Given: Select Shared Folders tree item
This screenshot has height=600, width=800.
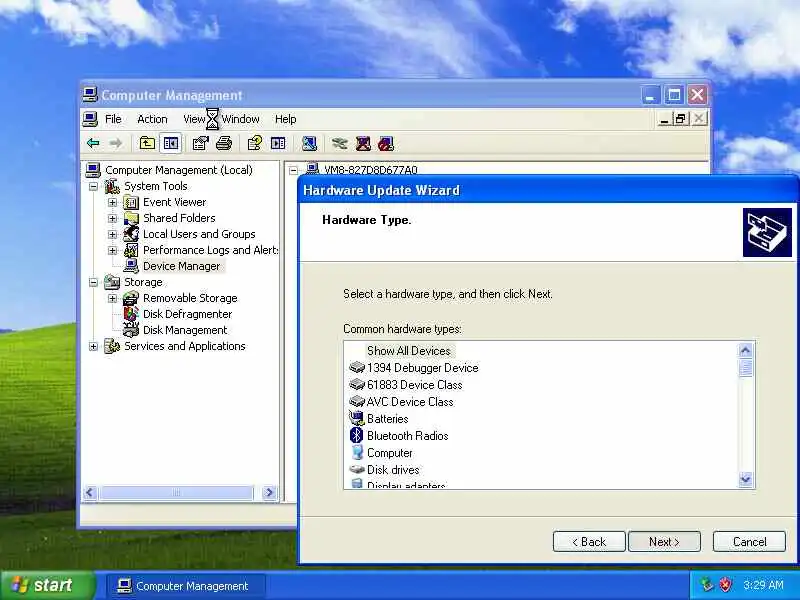Looking at the screenshot, I should coord(179,218).
